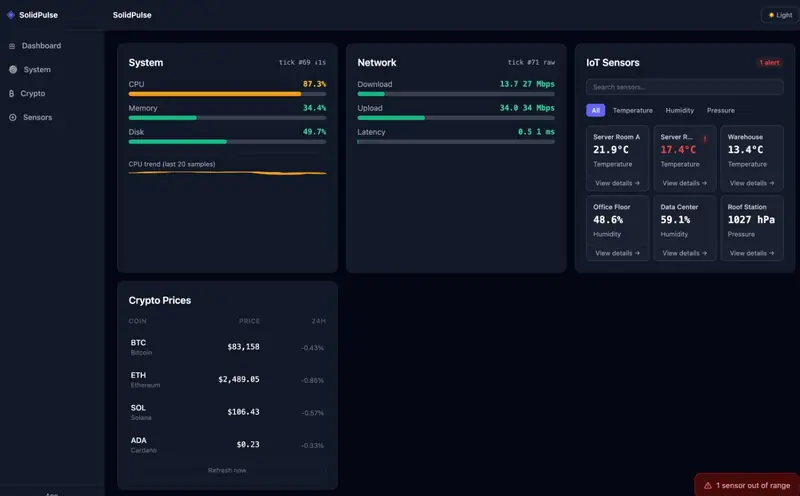Click the Download speed progress bar
Viewport: 800px width, 496px height.
[x=456, y=94]
